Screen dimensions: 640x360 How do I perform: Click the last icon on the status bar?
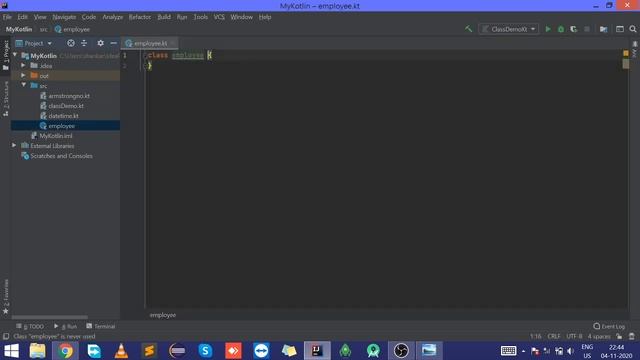(x=632, y=336)
